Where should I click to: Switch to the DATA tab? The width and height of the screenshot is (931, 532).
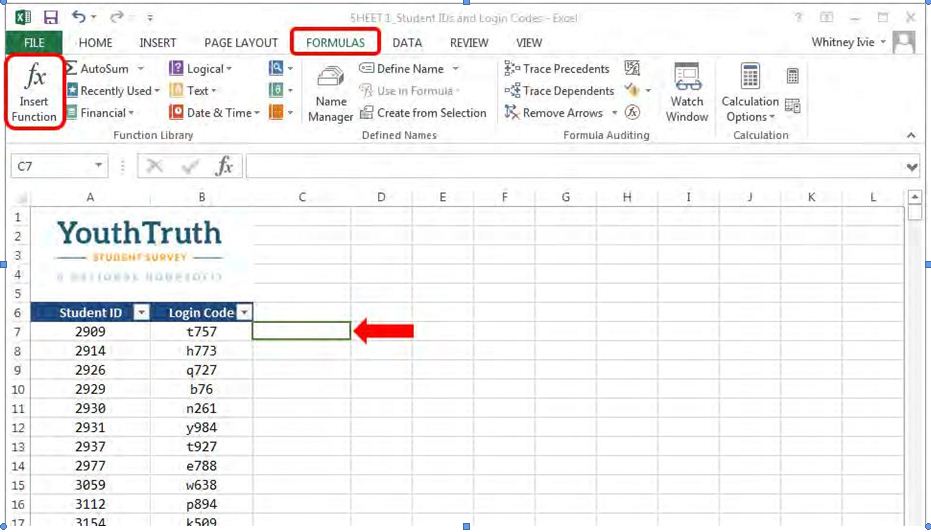click(407, 43)
